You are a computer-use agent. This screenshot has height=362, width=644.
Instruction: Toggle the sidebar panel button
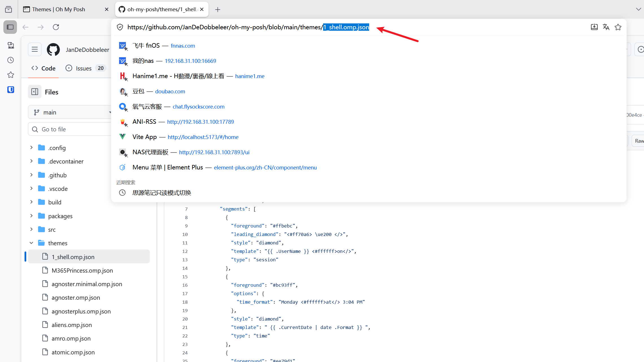pyautogui.click(x=10, y=27)
